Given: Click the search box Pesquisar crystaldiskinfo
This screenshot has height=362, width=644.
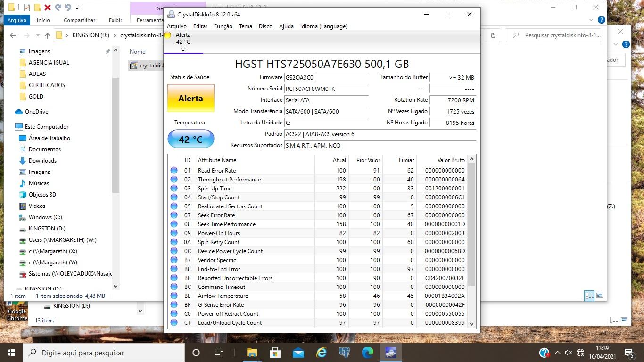Looking at the screenshot, I should tap(553, 35).
